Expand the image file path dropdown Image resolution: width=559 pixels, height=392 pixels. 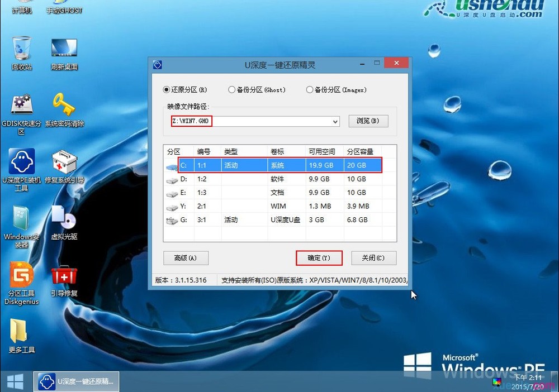coord(335,121)
